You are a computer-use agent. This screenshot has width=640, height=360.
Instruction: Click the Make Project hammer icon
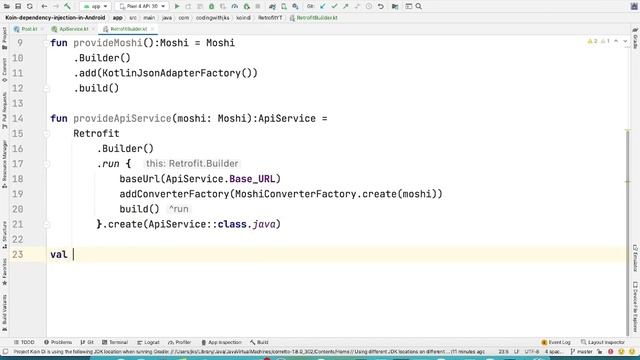pos(68,7)
